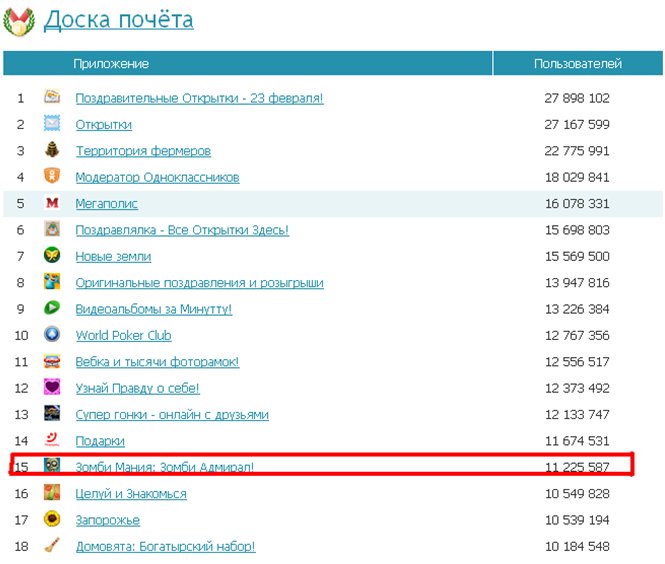Select user count 15 569 500
The height and width of the screenshot is (564, 665).
pos(577,257)
